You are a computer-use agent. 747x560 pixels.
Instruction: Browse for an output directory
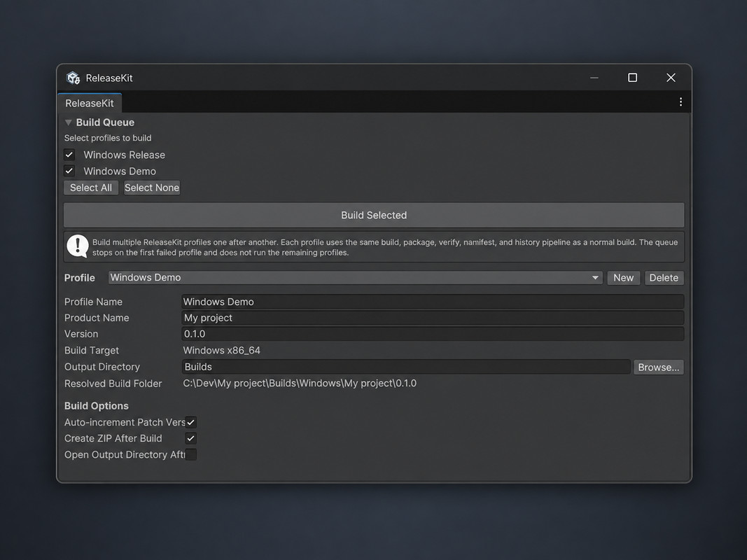(658, 367)
